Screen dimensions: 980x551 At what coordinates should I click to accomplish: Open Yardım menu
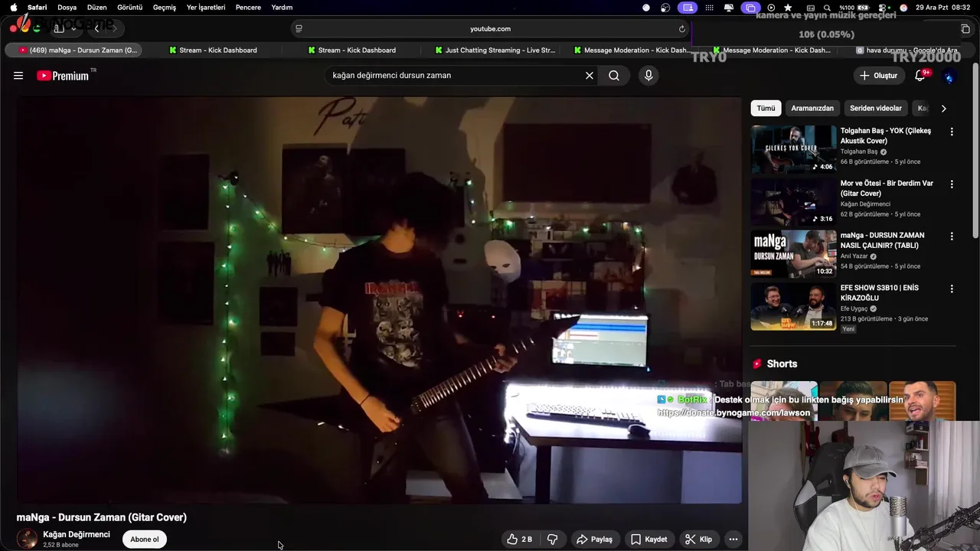tap(282, 8)
